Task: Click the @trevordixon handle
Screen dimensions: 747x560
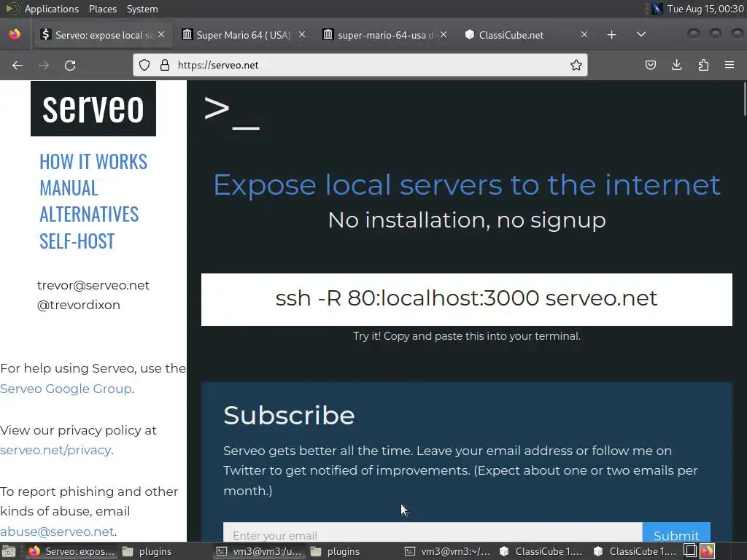Action: [x=79, y=305]
